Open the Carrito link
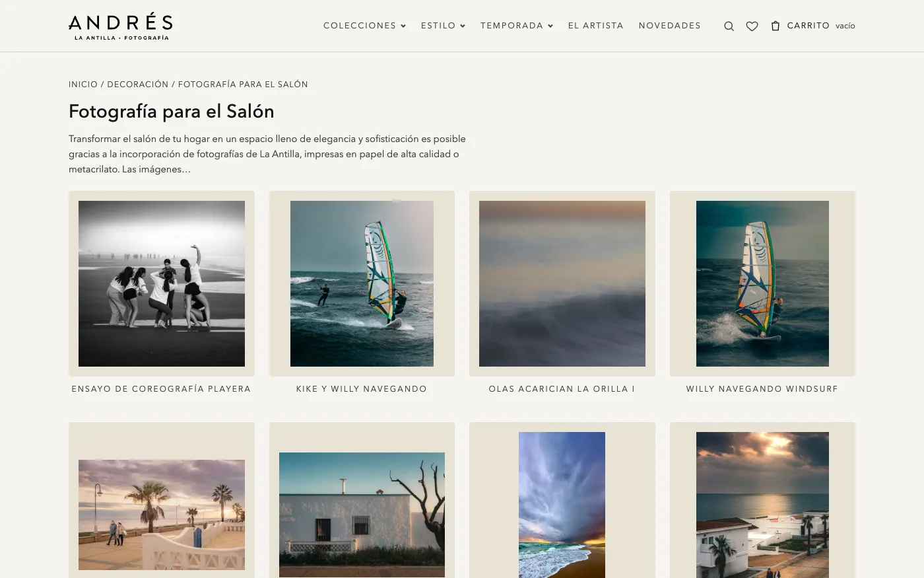Viewport: 924px width, 578px height. (808, 26)
